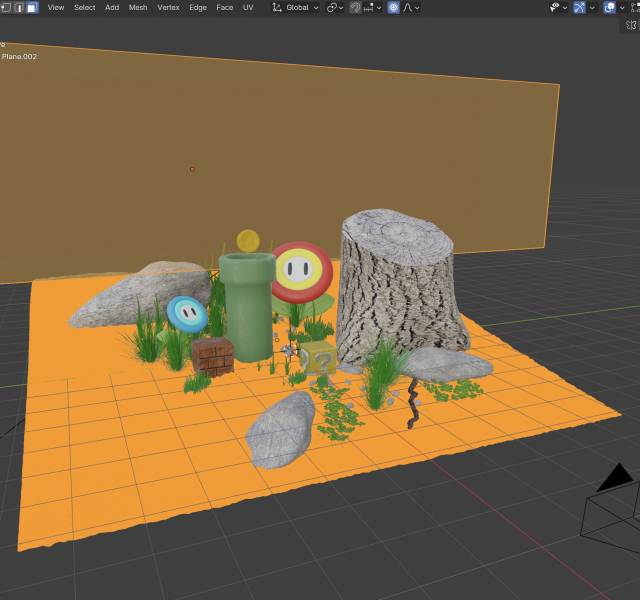The image size is (640, 600).
Task: Click the gold coin above the pipe
Action: (248, 241)
